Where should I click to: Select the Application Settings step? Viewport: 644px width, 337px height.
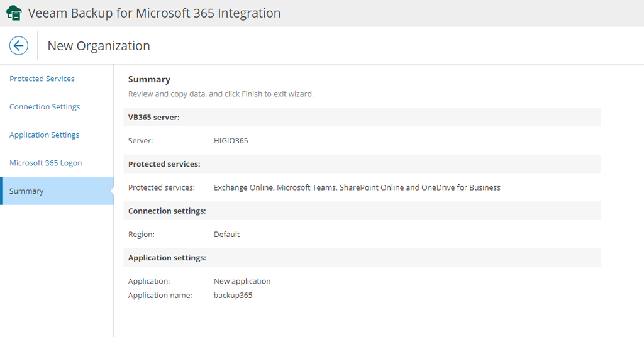click(x=45, y=135)
